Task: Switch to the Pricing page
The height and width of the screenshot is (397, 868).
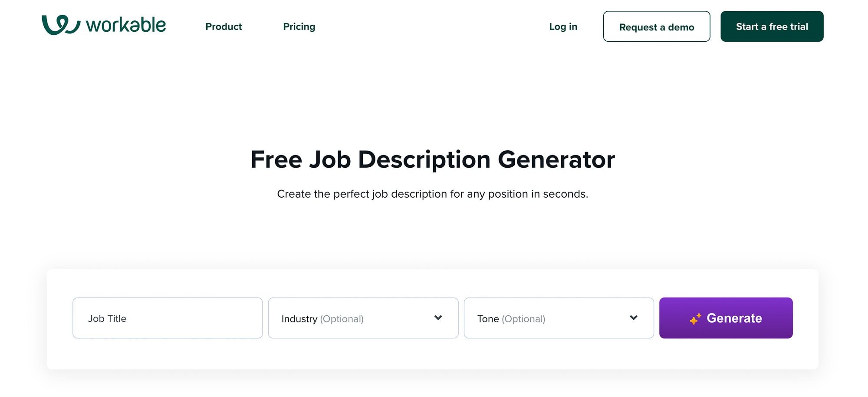Action: click(299, 26)
